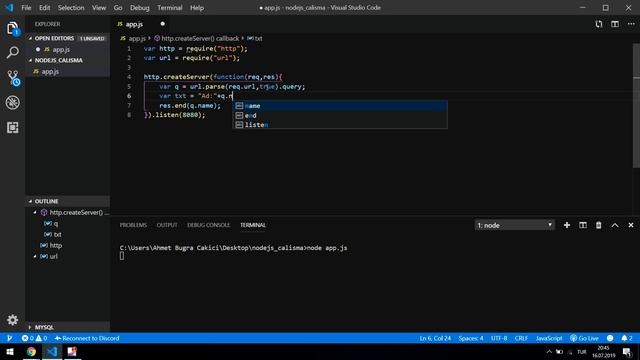Maximize the panel with up chevron

point(615,225)
